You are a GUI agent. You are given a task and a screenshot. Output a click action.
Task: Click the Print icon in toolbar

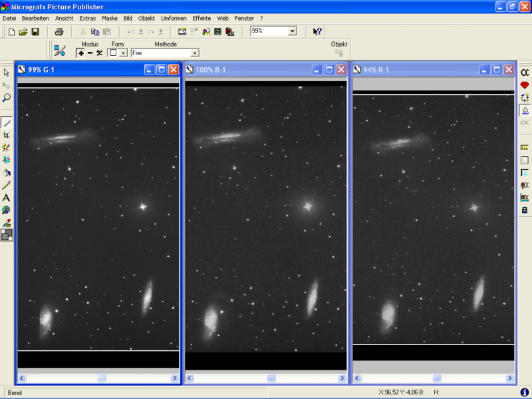59,31
